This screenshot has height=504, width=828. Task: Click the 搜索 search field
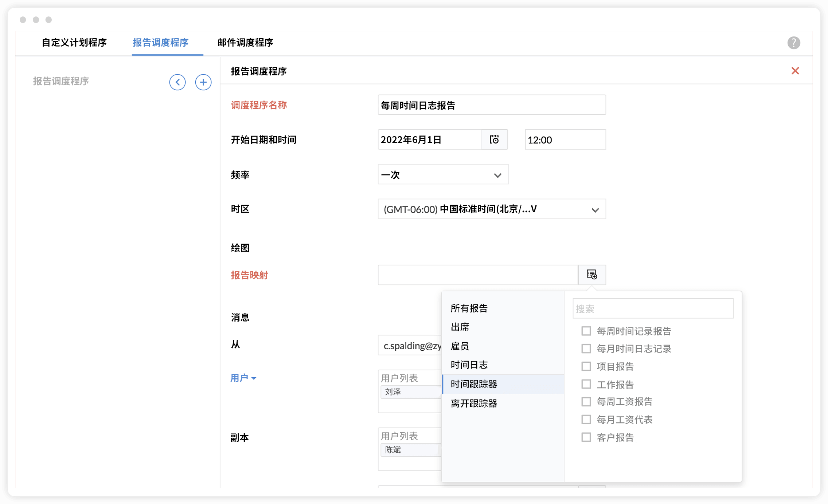coord(652,309)
